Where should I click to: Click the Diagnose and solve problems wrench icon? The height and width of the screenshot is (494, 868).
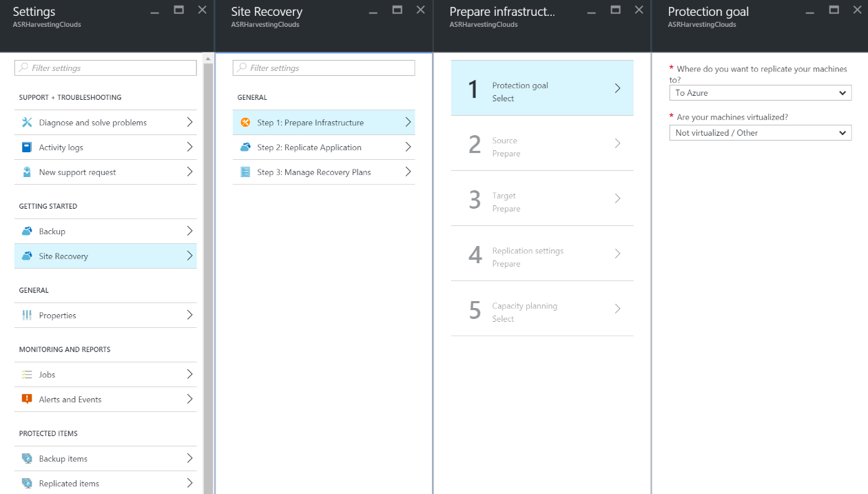pos(27,123)
